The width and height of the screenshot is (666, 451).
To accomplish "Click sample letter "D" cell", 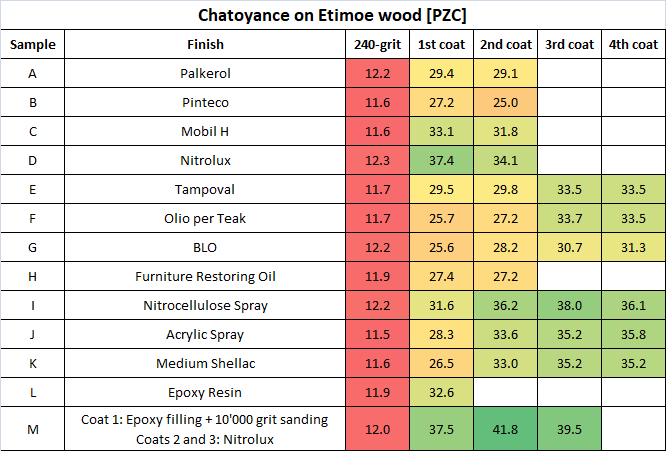I will pyautogui.click(x=33, y=161).
